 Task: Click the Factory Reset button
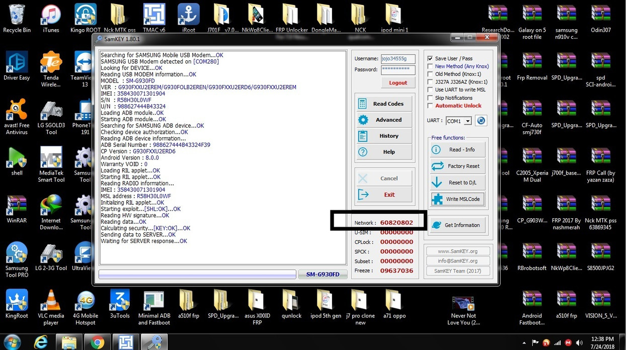[458, 166]
